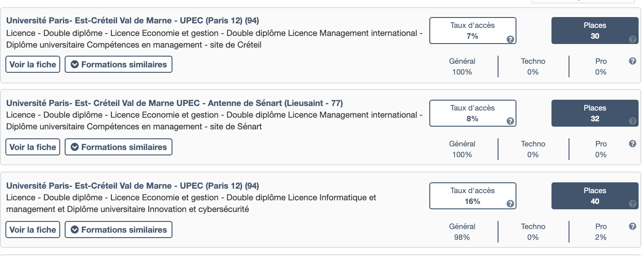This screenshot has width=644, height=256.
Task: Click help icon beside Pro 0% for Créteil site
Action: point(633,61)
